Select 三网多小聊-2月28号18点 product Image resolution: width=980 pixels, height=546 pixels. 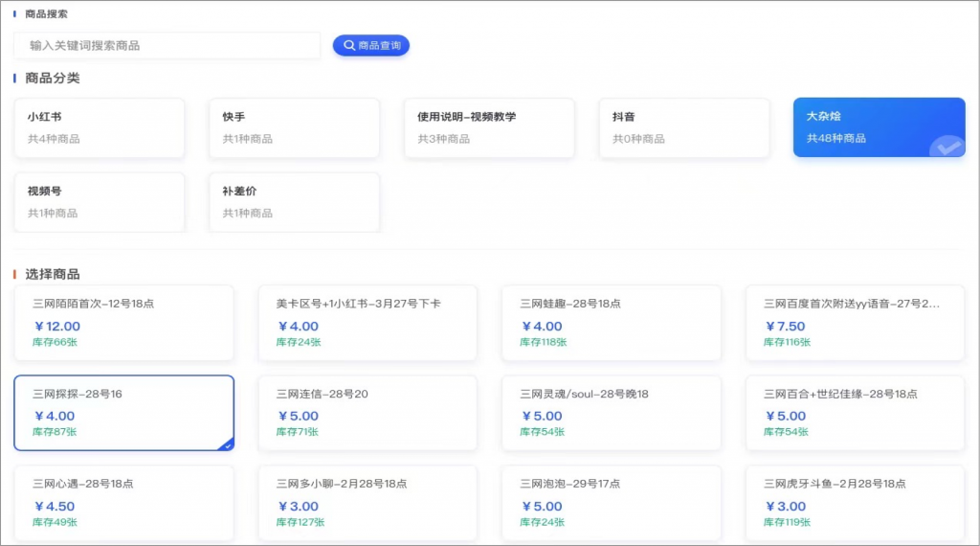click(x=367, y=503)
